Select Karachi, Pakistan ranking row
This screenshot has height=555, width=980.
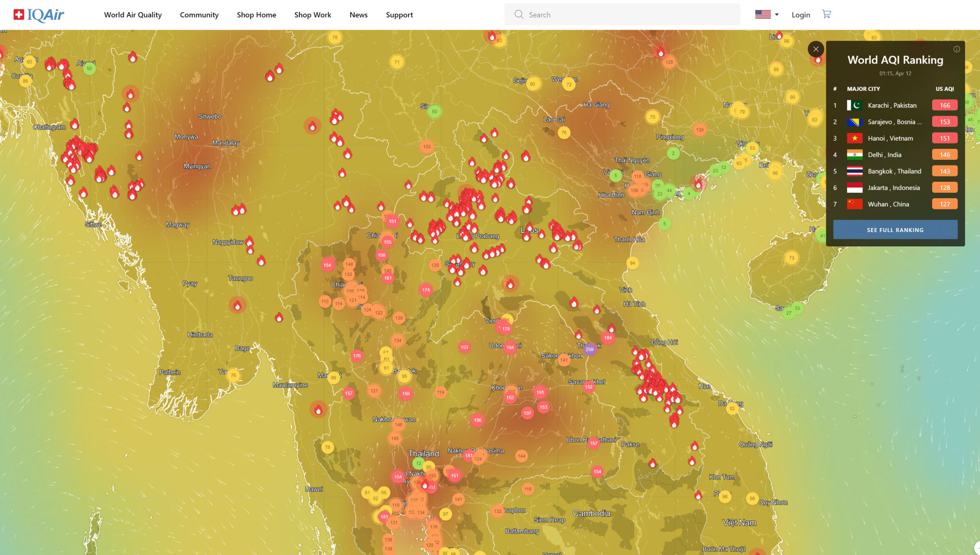click(x=895, y=105)
